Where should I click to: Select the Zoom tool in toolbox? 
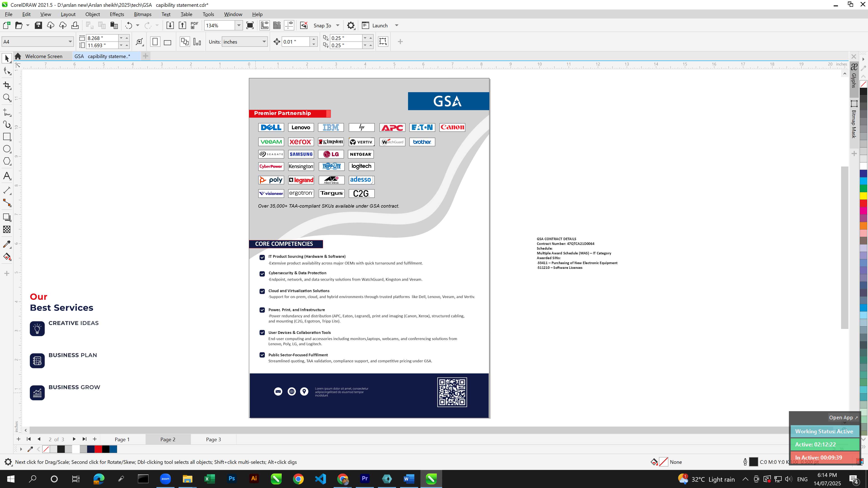(x=7, y=98)
